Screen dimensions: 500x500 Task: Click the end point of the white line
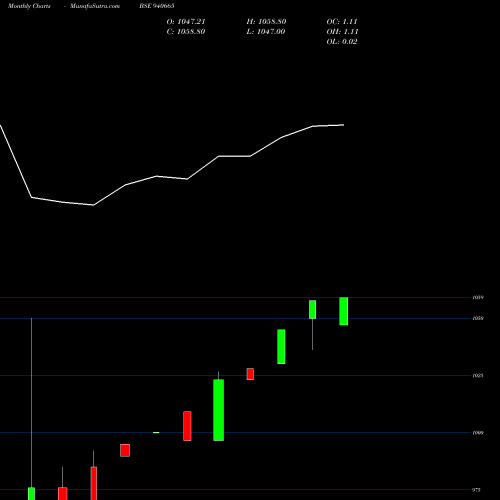(x=344, y=125)
